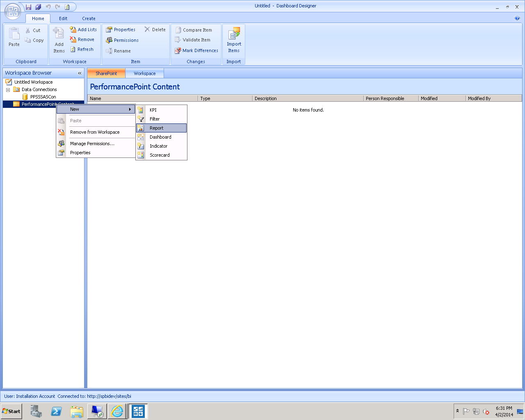Viewport: 525px width, 420px height.
Task: Open Internet Explorer from the taskbar
Action: tap(117, 411)
